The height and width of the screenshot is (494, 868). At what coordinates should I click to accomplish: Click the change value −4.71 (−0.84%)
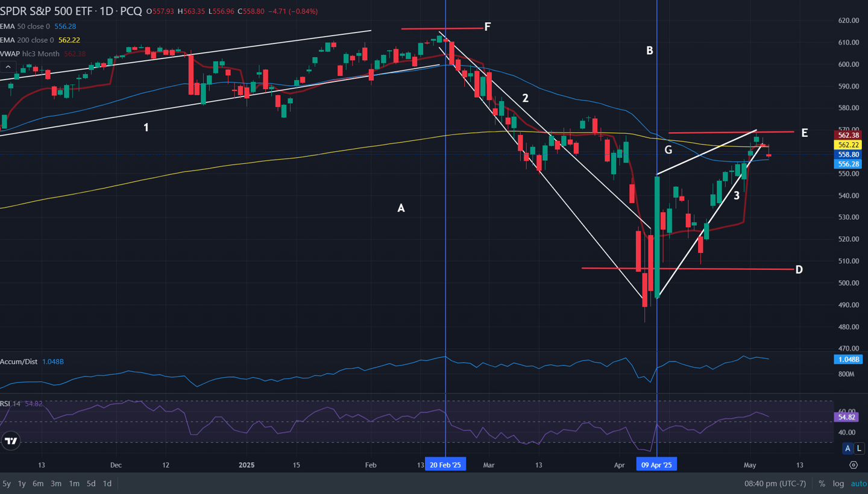click(x=293, y=11)
